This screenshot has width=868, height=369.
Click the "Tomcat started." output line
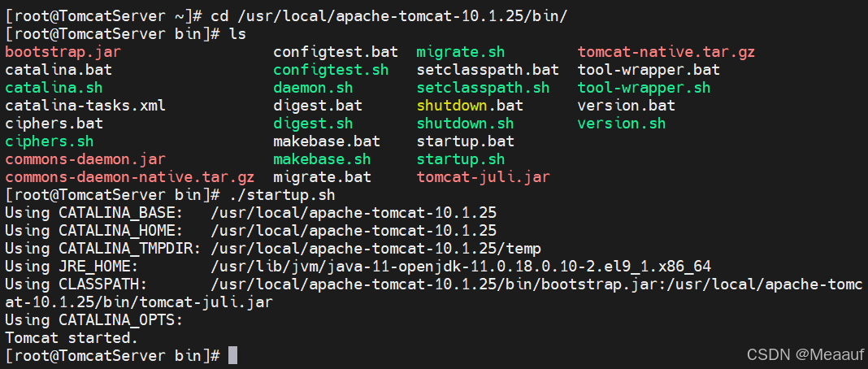[x=72, y=337]
